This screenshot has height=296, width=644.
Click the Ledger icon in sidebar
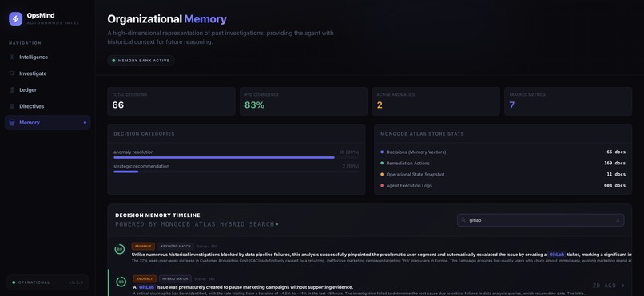click(x=12, y=90)
